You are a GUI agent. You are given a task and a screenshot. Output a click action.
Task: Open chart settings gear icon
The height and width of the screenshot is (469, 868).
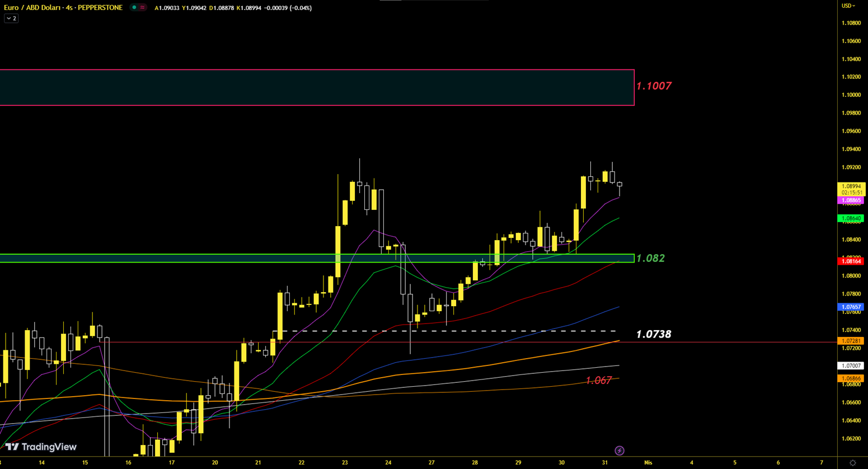click(852, 463)
